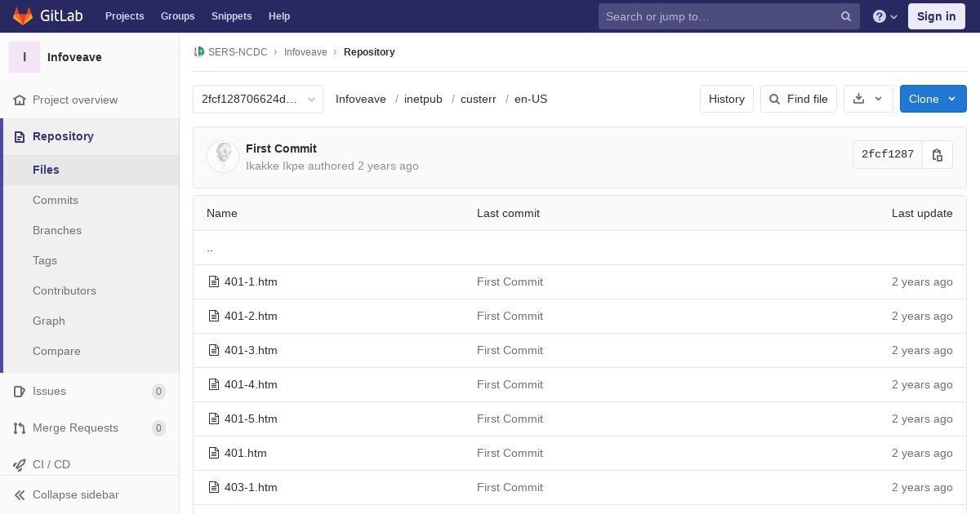Copy commit SHA with the clipboard icon
Screen dimensions: 980x514
point(938,155)
